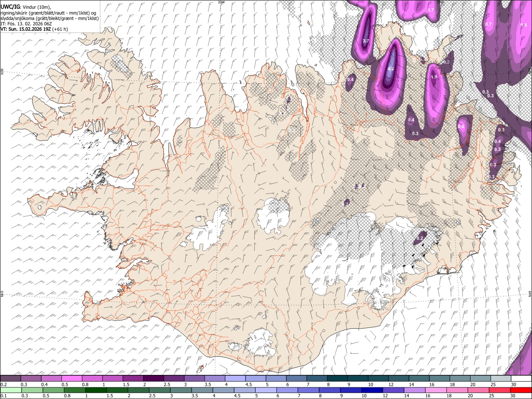
Task: Pick the upper-scale swatch starting at 1.5
Action: point(133,379)
